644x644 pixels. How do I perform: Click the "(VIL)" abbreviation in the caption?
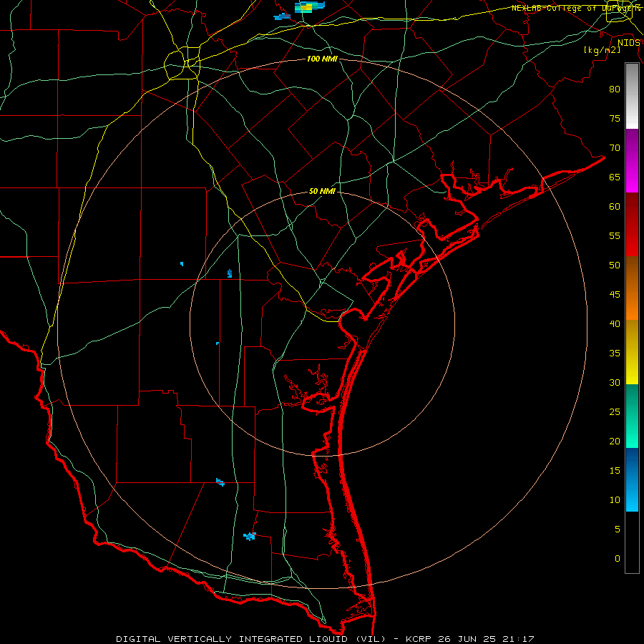371,639
